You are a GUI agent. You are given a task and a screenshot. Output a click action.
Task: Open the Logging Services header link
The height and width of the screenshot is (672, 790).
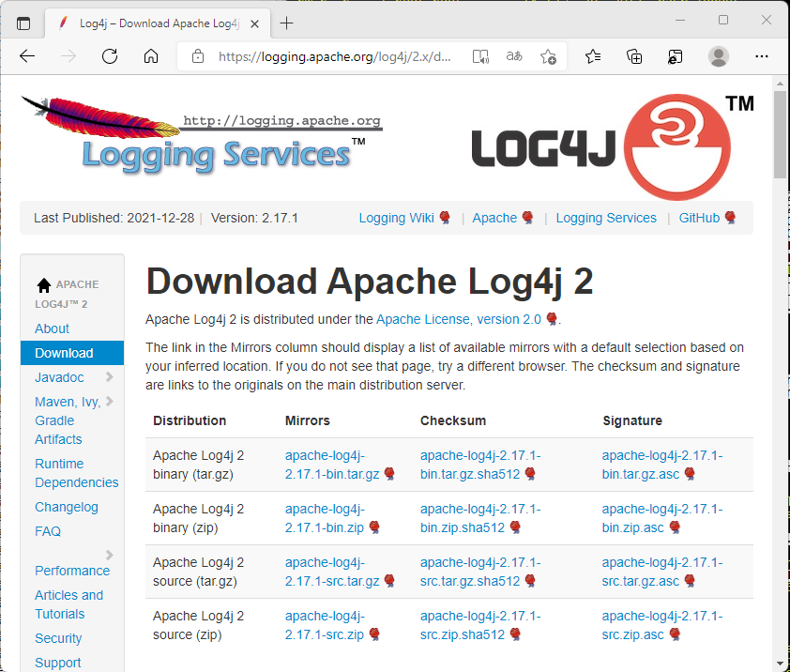coord(606,218)
